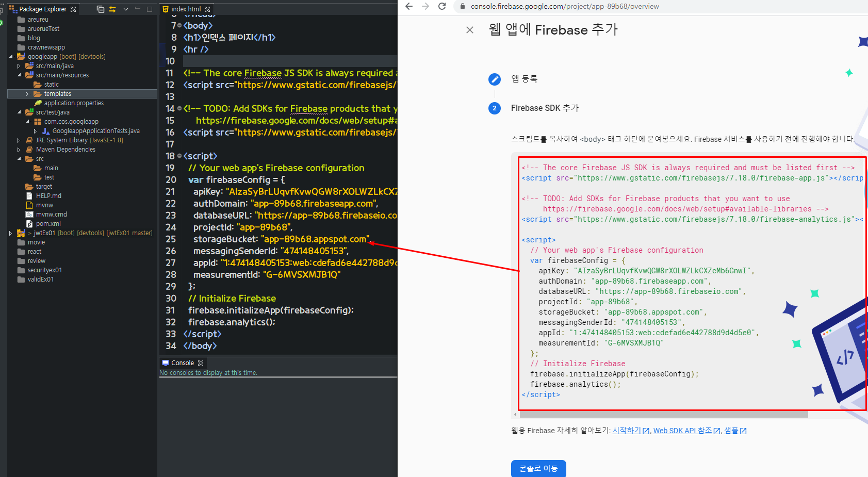This screenshot has width=868, height=477.
Task: Select the crawnewsapp project
Action: 46,47
